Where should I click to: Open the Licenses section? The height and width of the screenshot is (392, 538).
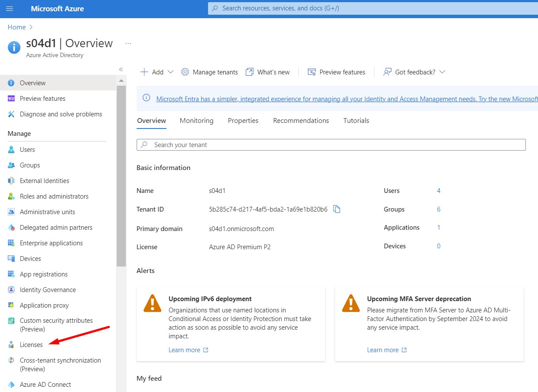pos(31,344)
